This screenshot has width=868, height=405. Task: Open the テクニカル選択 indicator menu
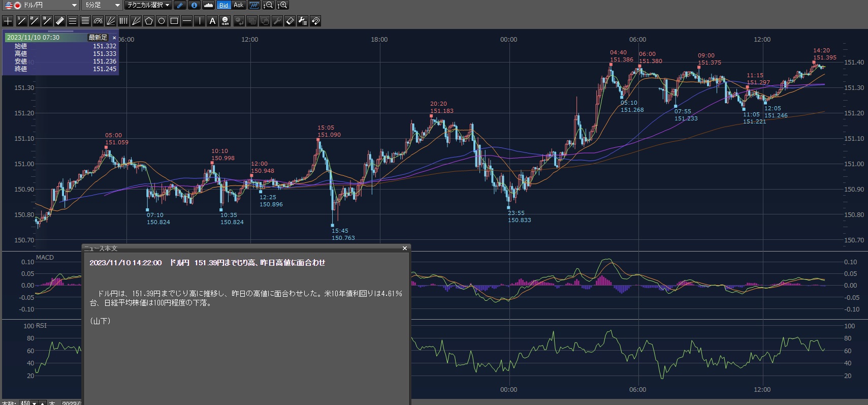pos(148,5)
